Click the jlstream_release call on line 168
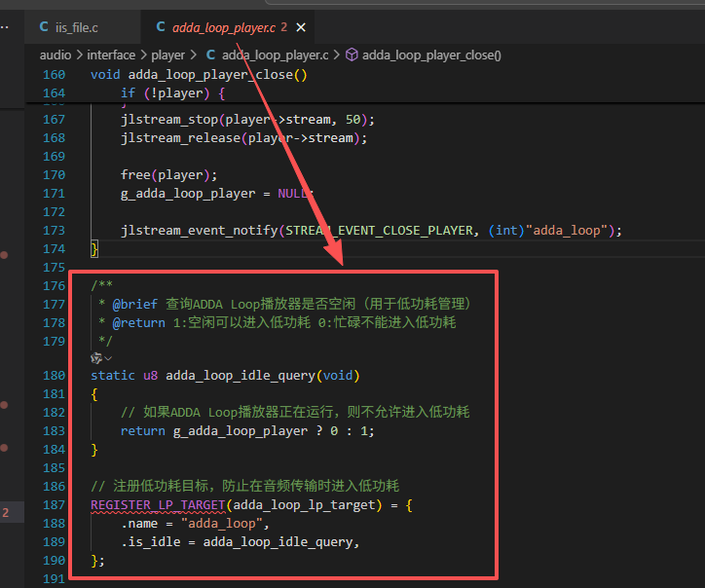 (x=180, y=138)
